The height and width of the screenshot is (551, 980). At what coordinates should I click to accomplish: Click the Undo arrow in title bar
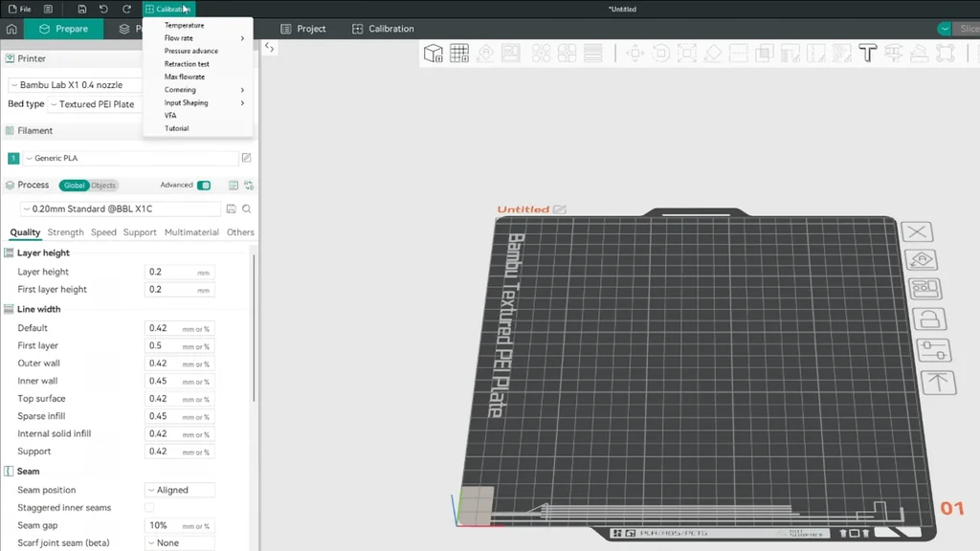point(103,9)
